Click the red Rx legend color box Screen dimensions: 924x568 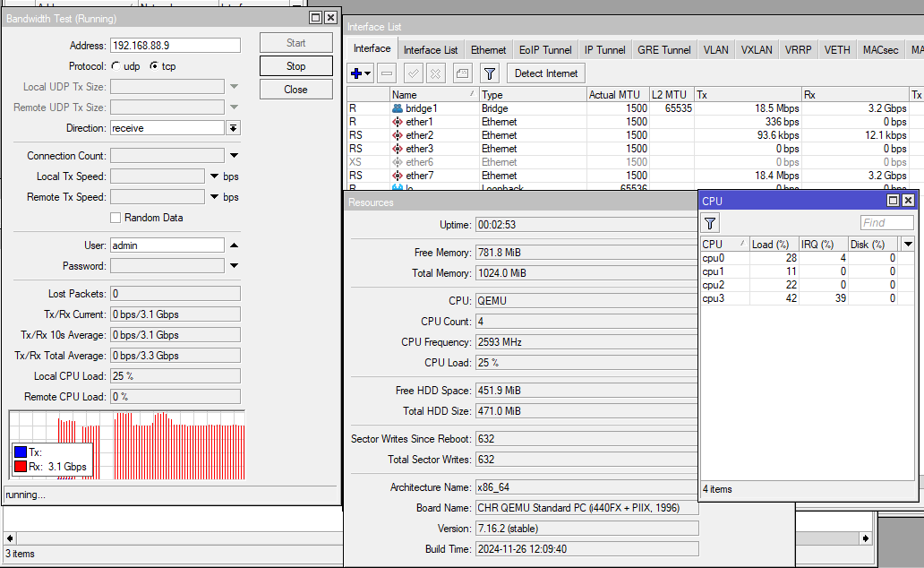pyautogui.click(x=21, y=467)
